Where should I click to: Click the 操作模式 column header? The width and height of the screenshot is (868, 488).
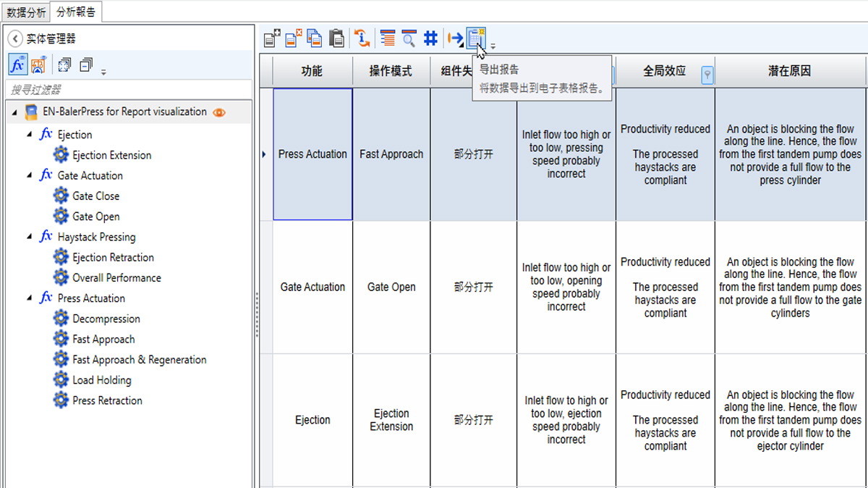(x=391, y=72)
